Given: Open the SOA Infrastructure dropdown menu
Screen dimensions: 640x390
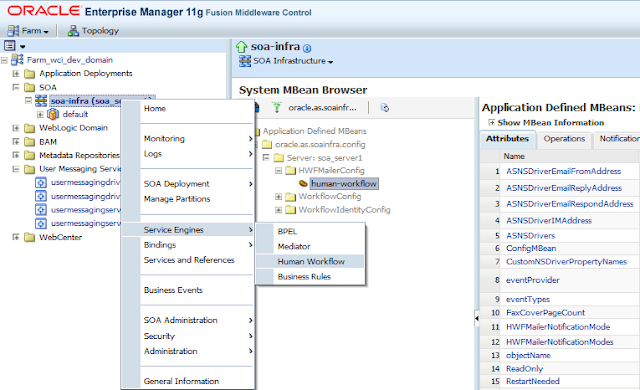Looking at the screenshot, I should pos(293,61).
